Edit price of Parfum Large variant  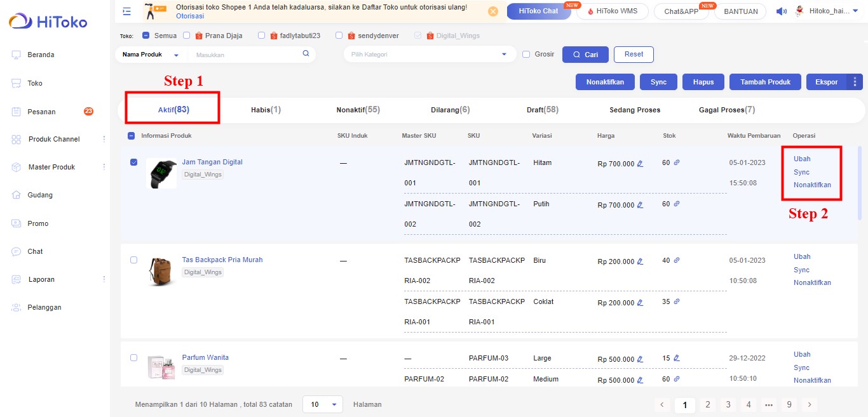point(640,359)
